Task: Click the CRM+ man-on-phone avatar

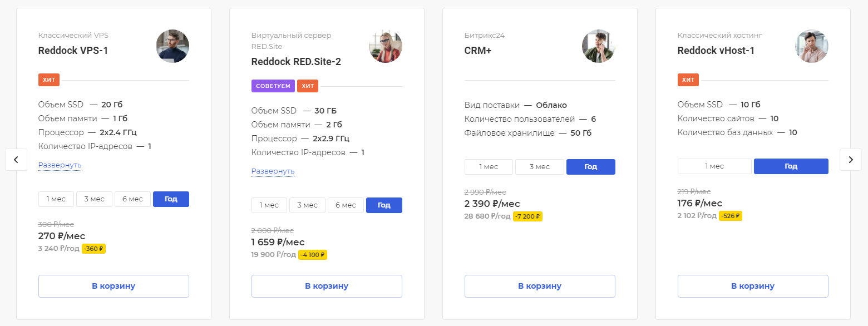Action: tap(599, 46)
